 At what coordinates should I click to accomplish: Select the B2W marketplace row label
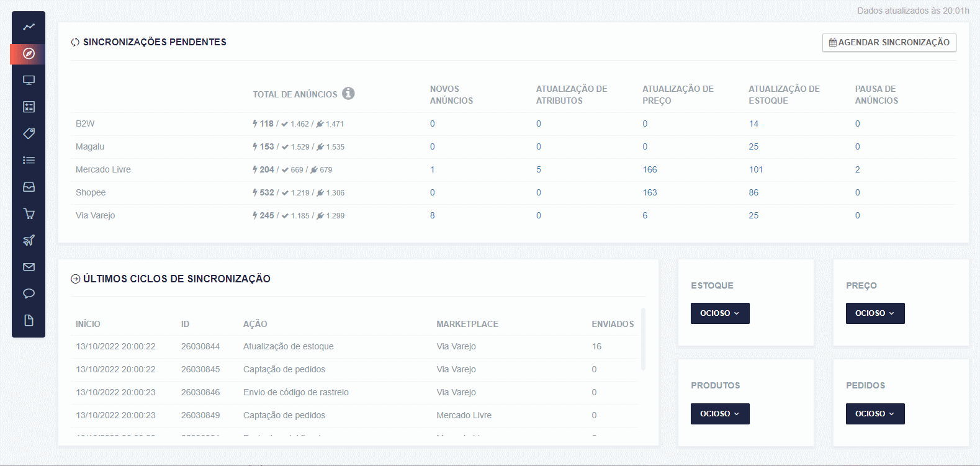[x=85, y=123]
